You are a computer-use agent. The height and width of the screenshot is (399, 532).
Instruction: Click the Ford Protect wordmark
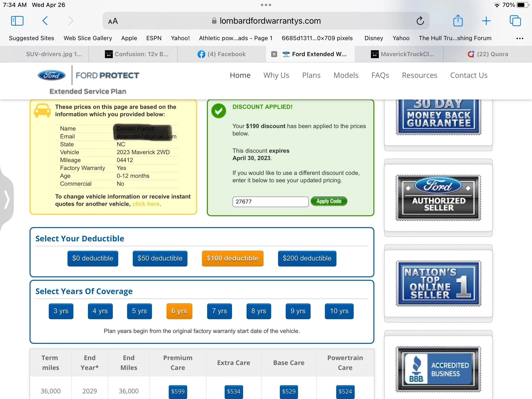click(x=107, y=75)
